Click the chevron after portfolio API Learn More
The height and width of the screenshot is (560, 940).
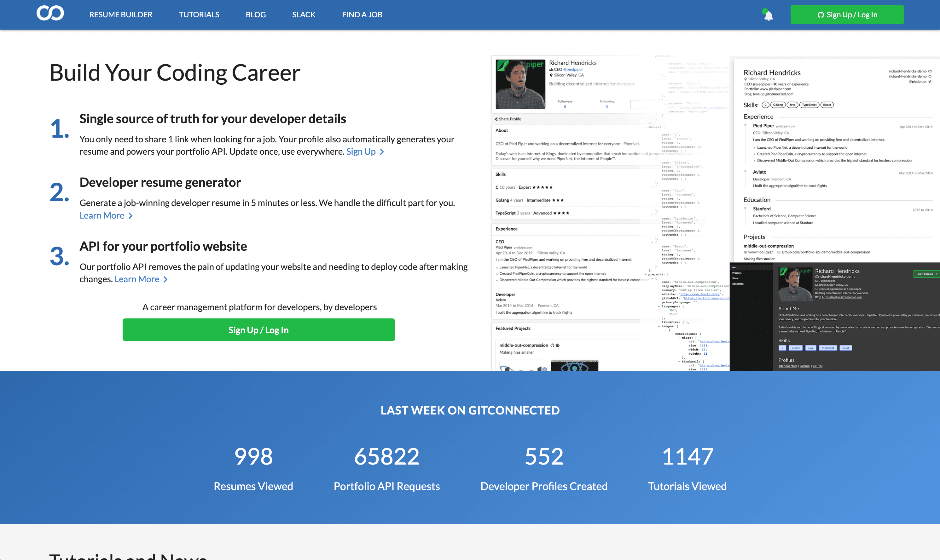pyautogui.click(x=165, y=280)
